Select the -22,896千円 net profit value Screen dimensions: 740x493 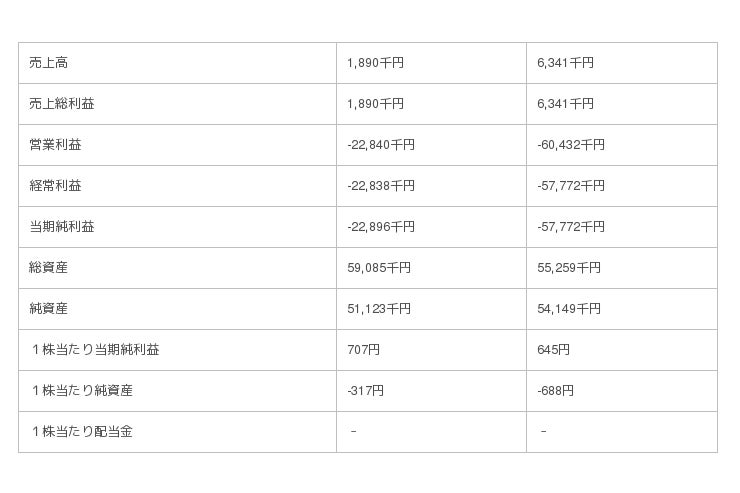coord(380,227)
